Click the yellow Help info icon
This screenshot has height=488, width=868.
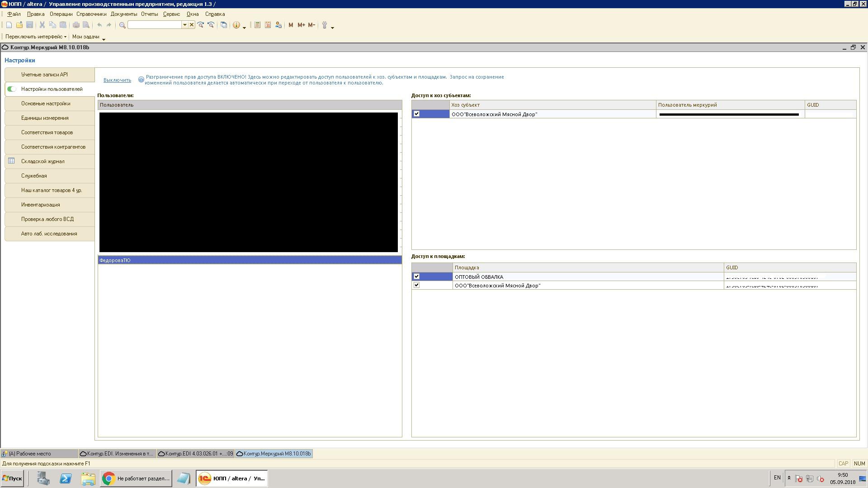pyautogui.click(x=236, y=25)
